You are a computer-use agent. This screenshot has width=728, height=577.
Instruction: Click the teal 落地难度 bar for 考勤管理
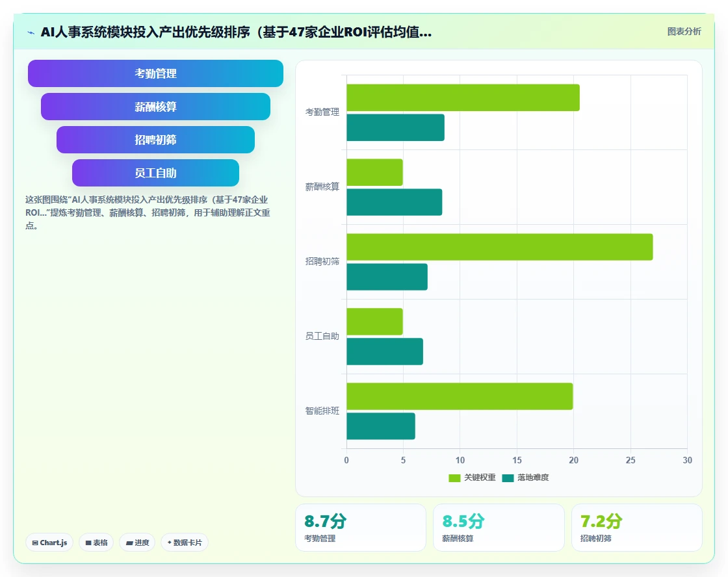(x=396, y=127)
